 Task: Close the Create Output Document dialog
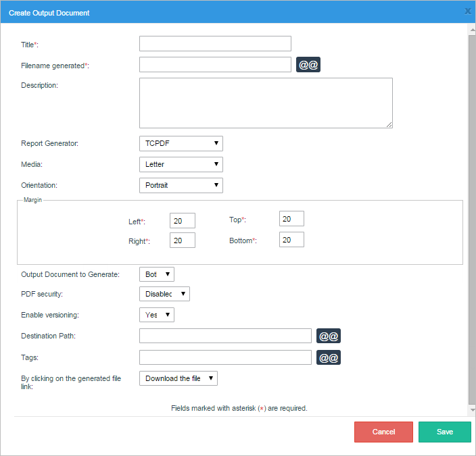pyautogui.click(x=467, y=11)
